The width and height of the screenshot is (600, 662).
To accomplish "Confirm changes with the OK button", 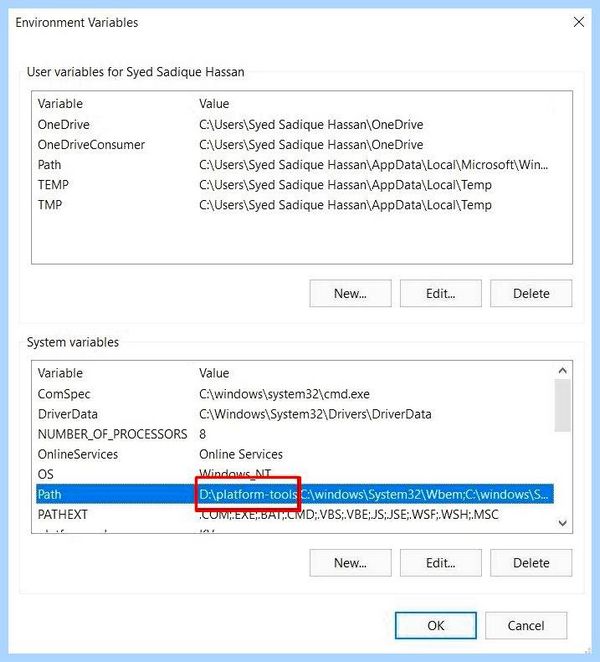I will click(435, 625).
